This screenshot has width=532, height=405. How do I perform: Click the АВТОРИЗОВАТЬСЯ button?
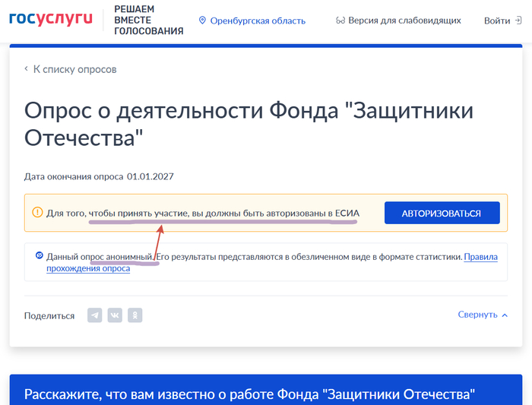coord(442,213)
